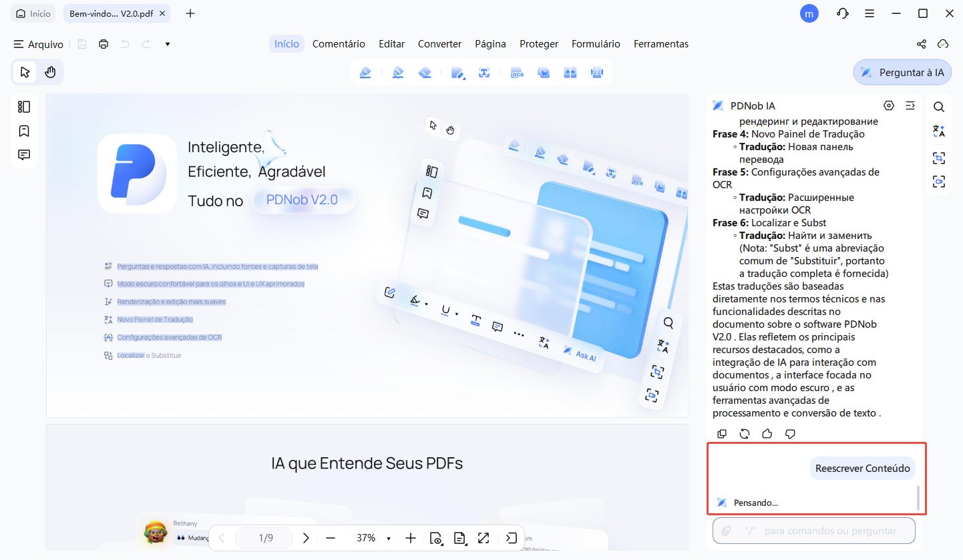
Task: Open the page thumbnails panel
Action: (x=24, y=106)
